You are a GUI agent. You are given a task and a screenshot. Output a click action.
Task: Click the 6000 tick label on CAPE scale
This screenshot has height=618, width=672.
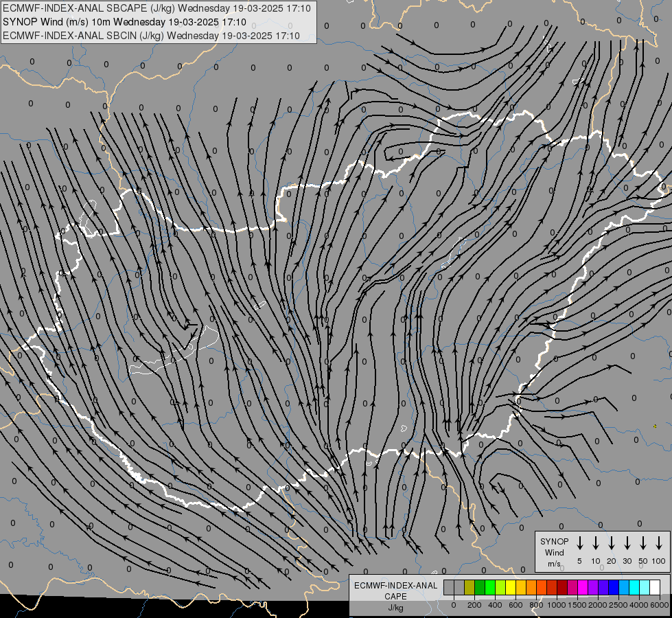point(660,605)
